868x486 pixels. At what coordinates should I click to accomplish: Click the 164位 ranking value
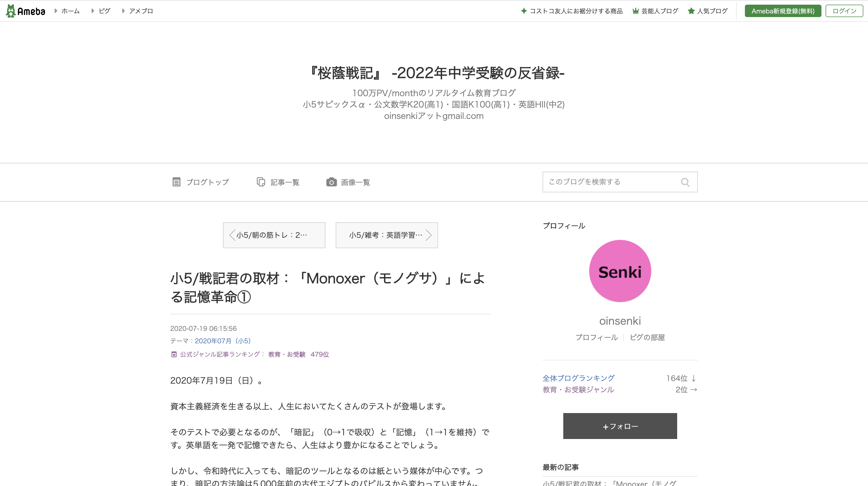pos(677,378)
